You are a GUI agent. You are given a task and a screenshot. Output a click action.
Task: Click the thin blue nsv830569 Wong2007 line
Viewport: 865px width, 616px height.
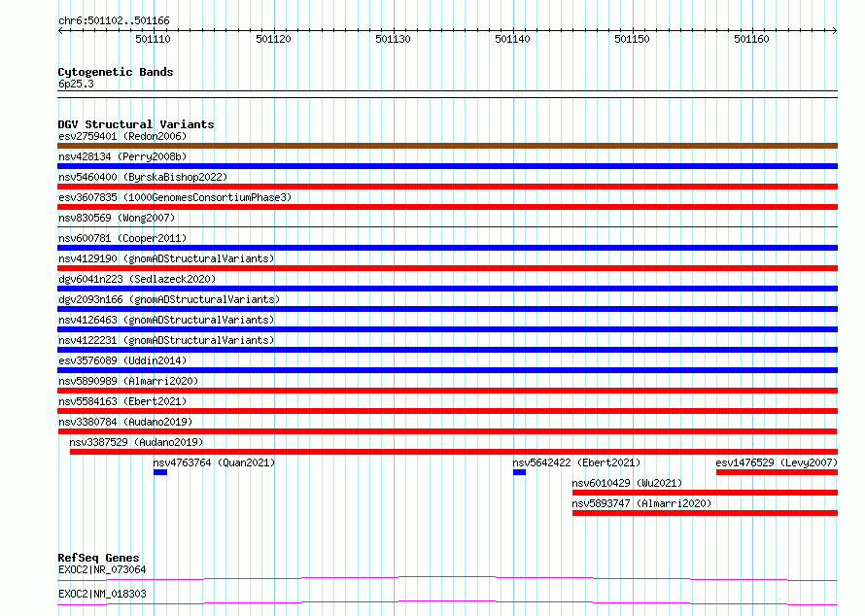(x=447, y=226)
